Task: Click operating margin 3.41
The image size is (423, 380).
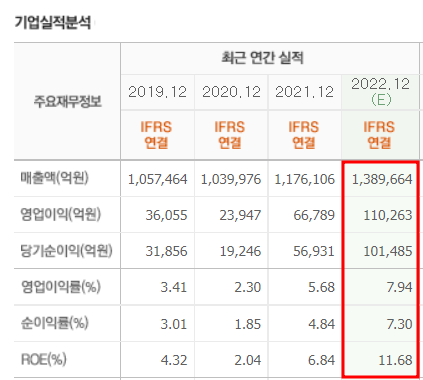Action: click(x=174, y=288)
